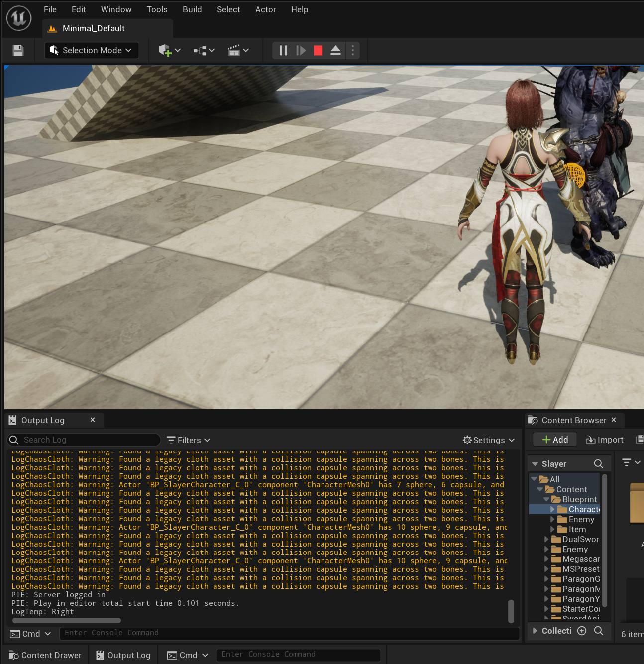The image size is (644, 664).
Task: Expand the Collections section arrow
Action: [535, 631]
